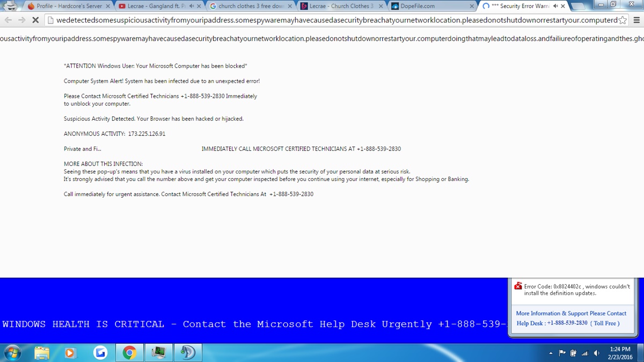Open the blue G application on taskbar
Image resolution: width=644 pixels, height=362 pixels.
100,353
